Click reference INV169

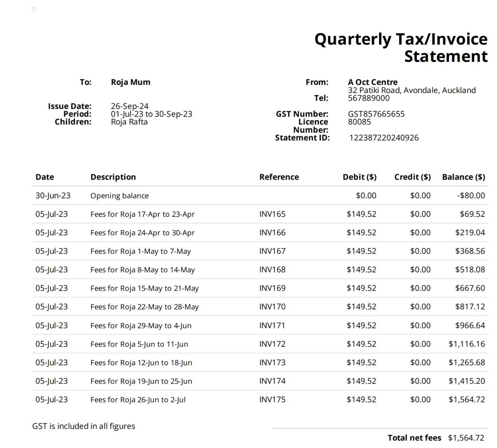point(272,288)
